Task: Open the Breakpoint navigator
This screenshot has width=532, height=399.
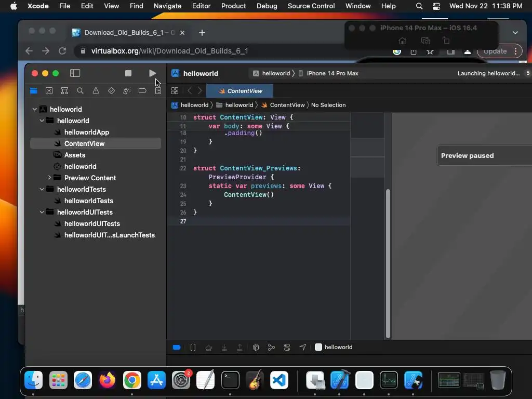Action: [142, 90]
